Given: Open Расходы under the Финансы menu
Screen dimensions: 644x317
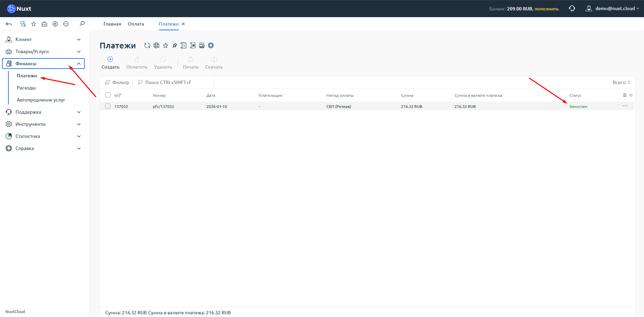Looking at the screenshot, I should (x=26, y=88).
